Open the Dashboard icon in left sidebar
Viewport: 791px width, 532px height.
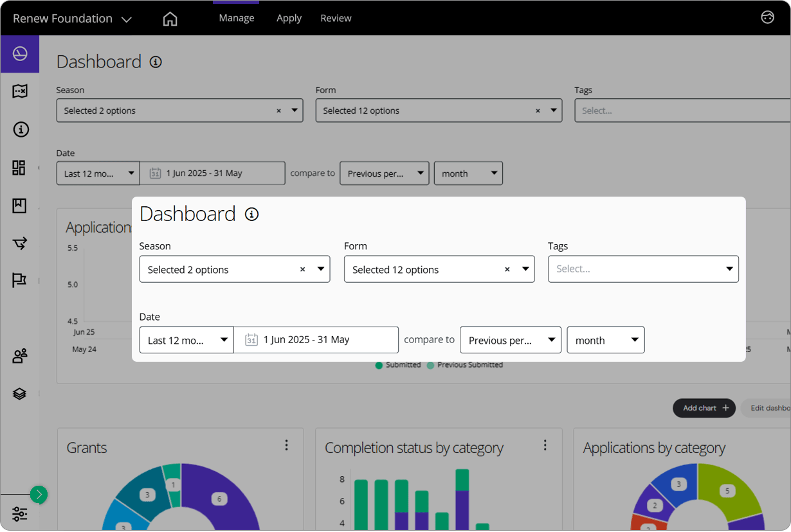(20, 54)
